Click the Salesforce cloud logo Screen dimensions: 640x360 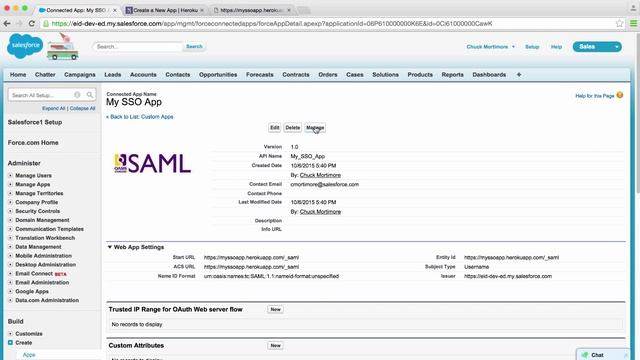point(24,46)
